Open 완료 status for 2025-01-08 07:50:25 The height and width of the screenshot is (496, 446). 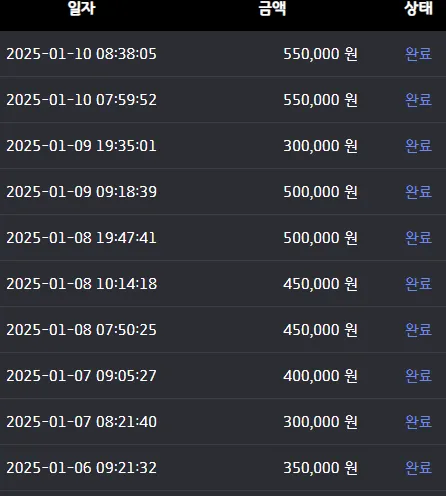[418, 330]
